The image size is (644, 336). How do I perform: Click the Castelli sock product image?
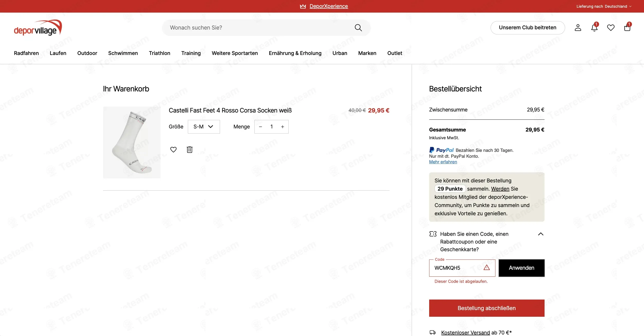click(x=132, y=143)
